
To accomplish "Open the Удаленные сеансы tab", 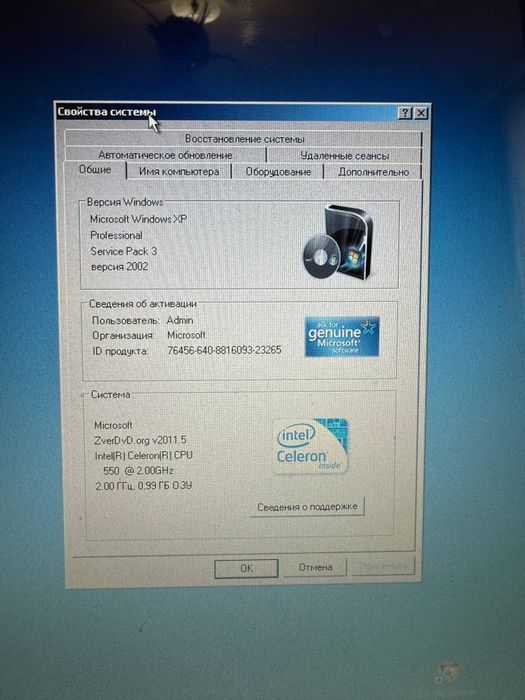I will coord(344,156).
